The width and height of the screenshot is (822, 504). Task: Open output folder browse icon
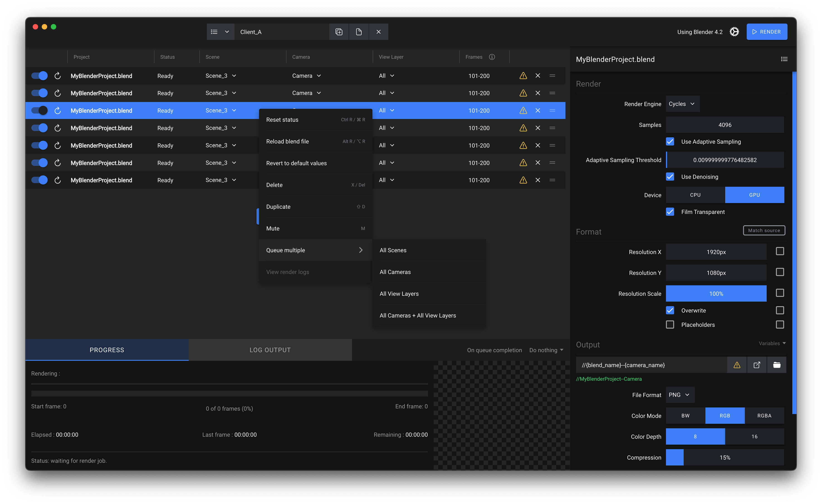click(776, 365)
